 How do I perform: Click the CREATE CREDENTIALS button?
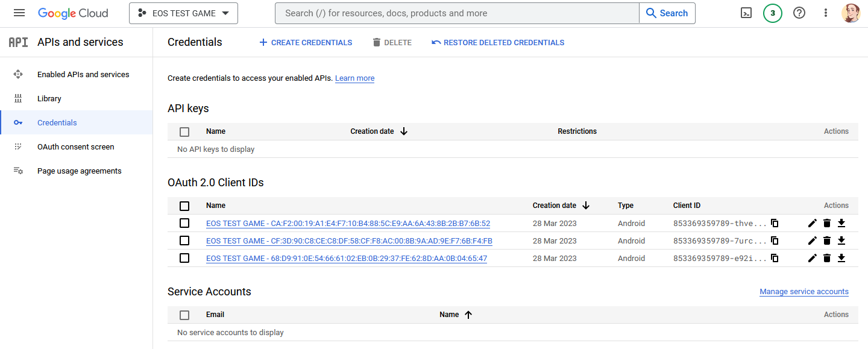[x=306, y=42]
